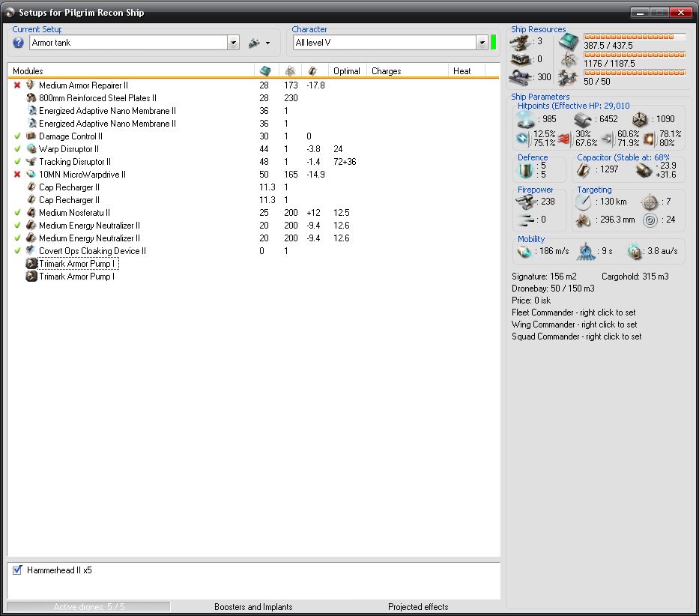Image resolution: width=699 pixels, height=616 pixels.
Task: Click the Active drones 5 / 5 bar
Action: click(x=88, y=607)
